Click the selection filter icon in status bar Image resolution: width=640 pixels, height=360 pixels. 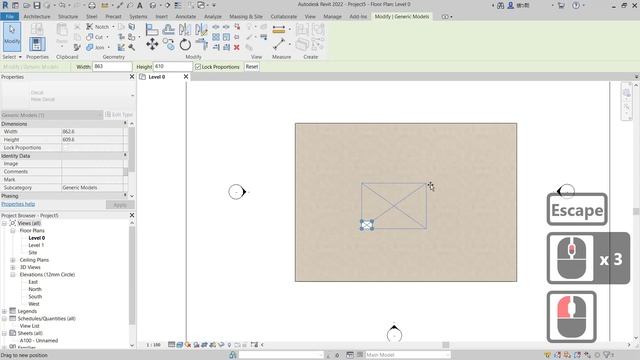point(607,355)
